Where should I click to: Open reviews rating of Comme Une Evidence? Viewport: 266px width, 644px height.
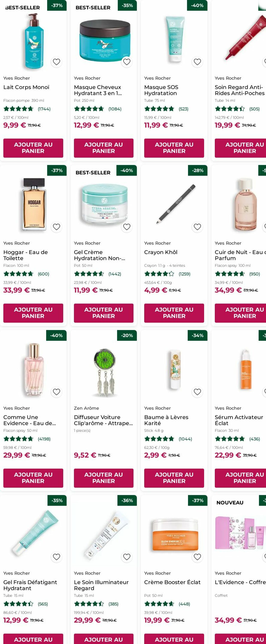pyautogui.click(x=27, y=439)
